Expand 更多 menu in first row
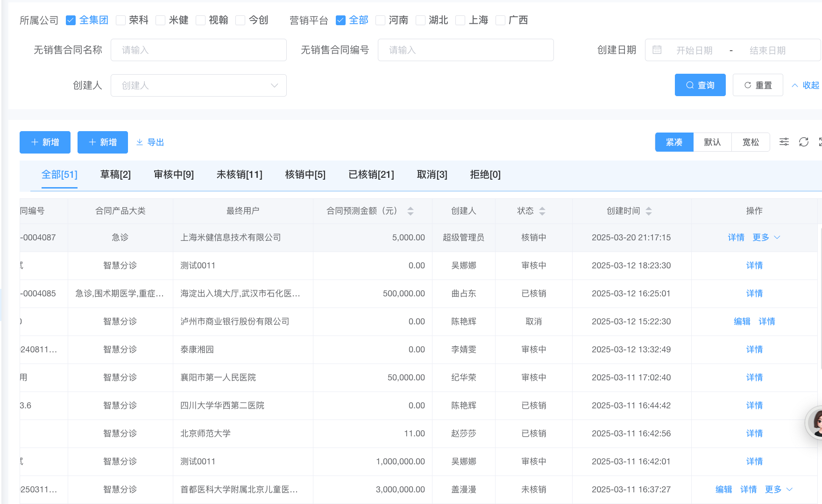The image size is (822, 504). [x=766, y=238]
